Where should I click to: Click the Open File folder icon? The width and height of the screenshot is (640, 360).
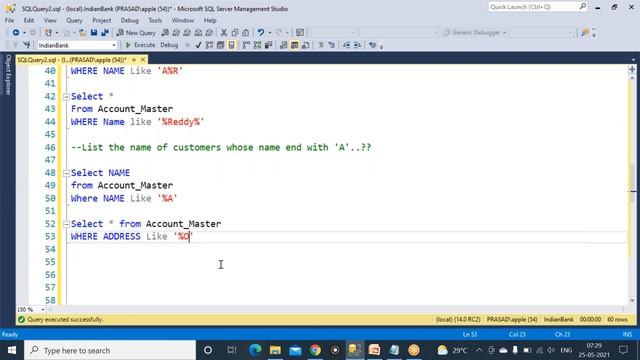pyautogui.click(x=82, y=33)
